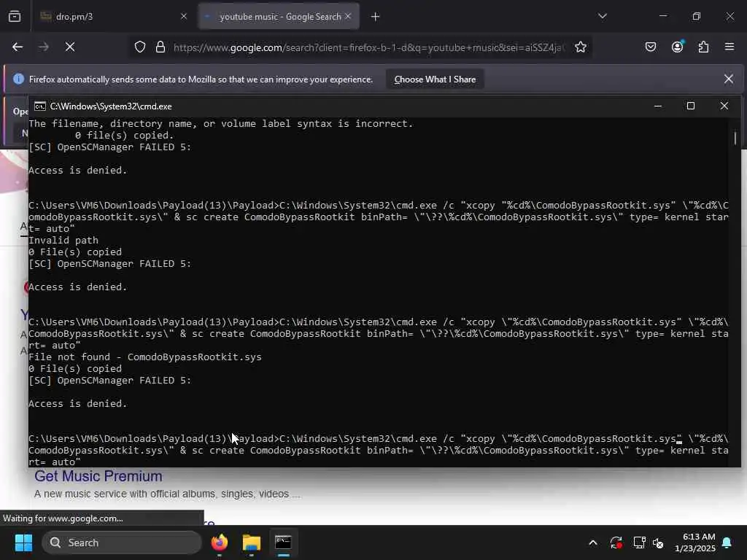Maximize the cmd.exe window

pyautogui.click(x=691, y=106)
